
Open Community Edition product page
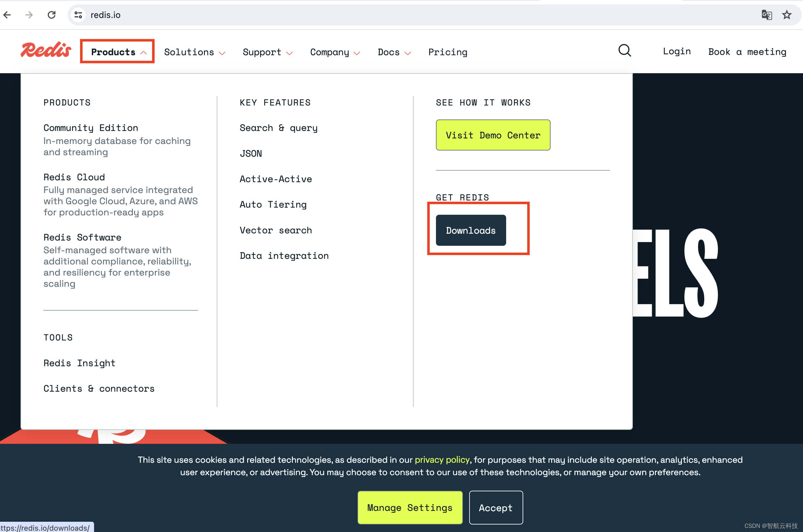[91, 128]
